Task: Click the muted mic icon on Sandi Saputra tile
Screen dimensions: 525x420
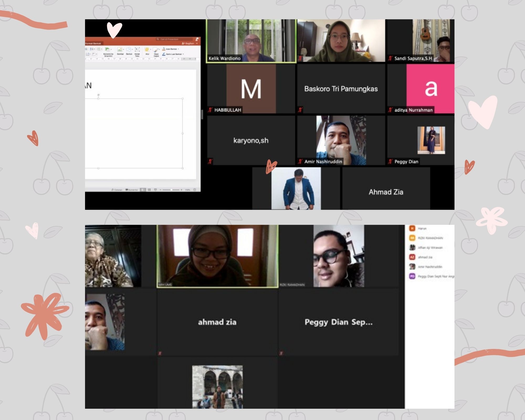Action: click(390, 58)
